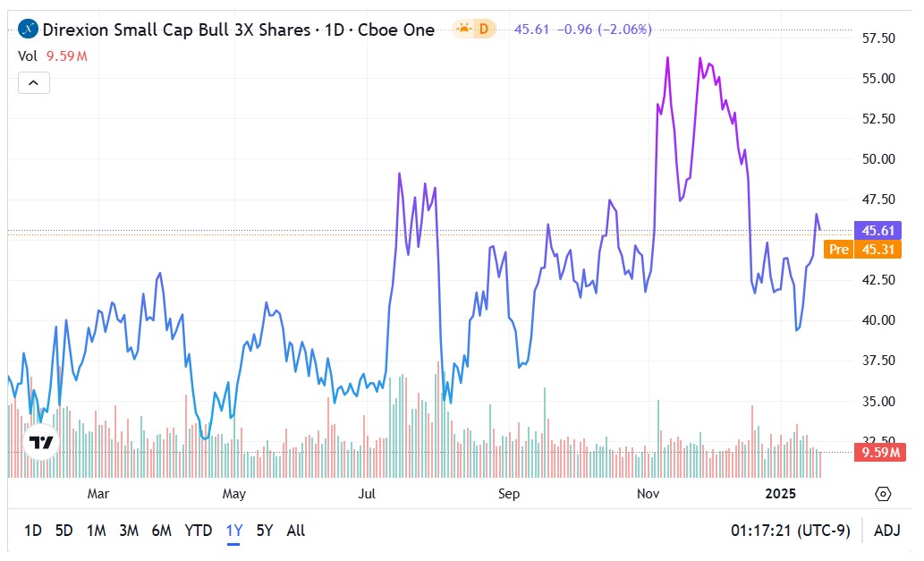This screenshot has height=561, width=924.
Task: Toggle ADJ dividend adjustment
Action: pyautogui.click(x=886, y=531)
